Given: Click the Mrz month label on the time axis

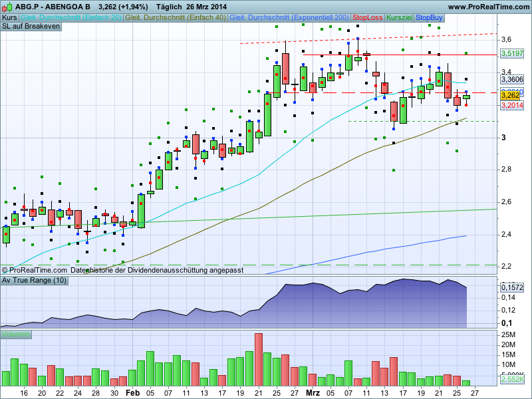Looking at the screenshot, I should click(x=313, y=393).
